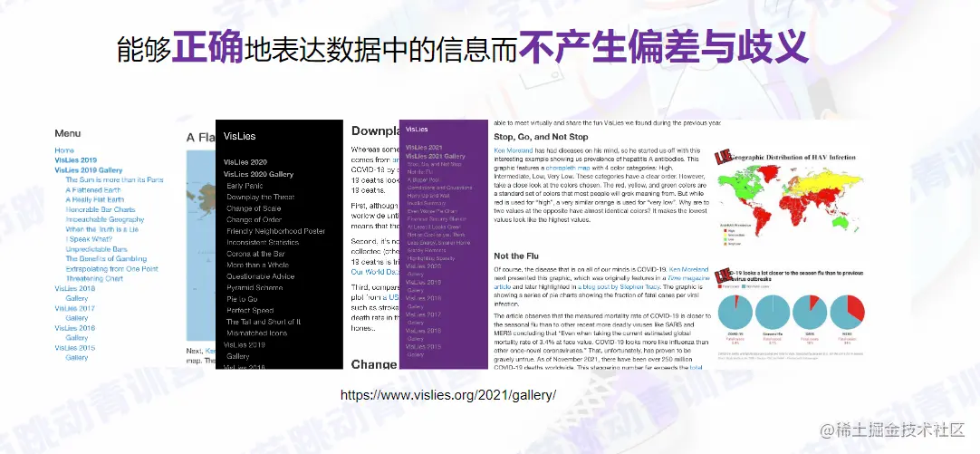Click the SARS pie chart
Screen dimensions: 980x454
click(810, 312)
